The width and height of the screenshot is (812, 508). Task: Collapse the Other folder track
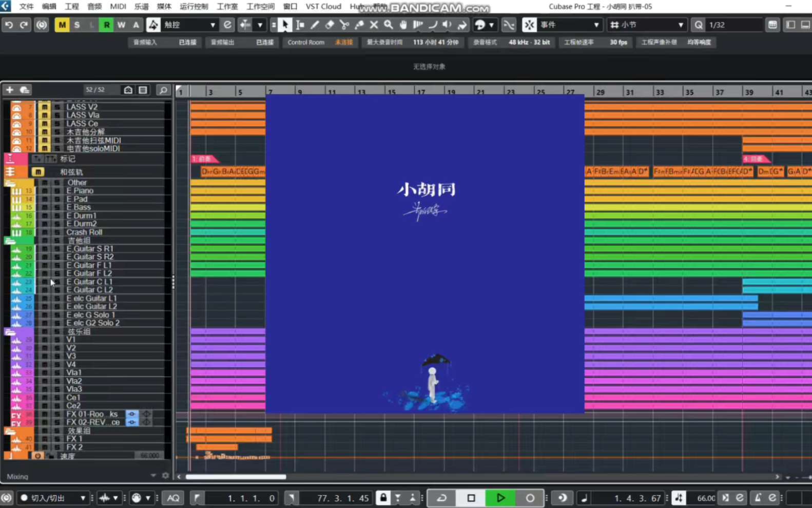pyautogui.click(x=10, y=182)
